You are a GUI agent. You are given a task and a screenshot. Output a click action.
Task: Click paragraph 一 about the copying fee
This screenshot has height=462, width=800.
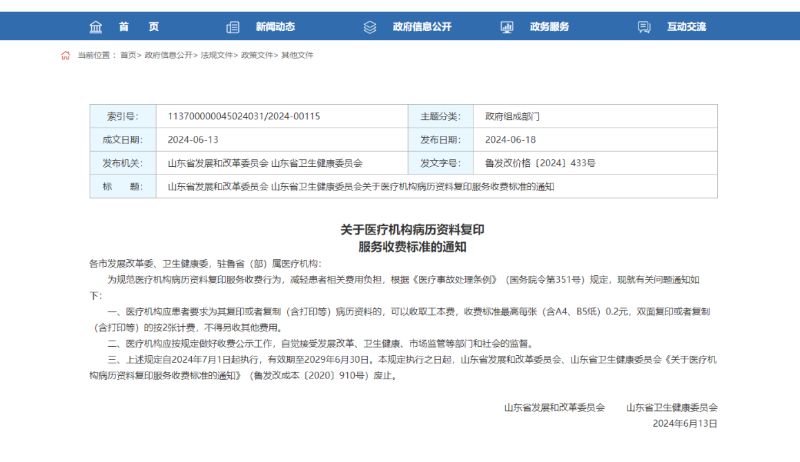click(x=402, y=320)
